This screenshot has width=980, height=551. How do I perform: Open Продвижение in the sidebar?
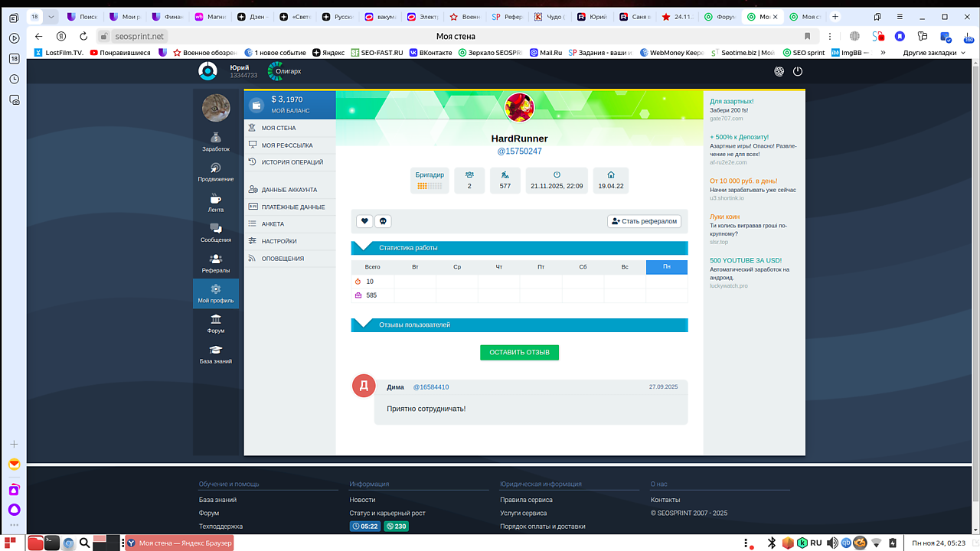coord(215,172)
